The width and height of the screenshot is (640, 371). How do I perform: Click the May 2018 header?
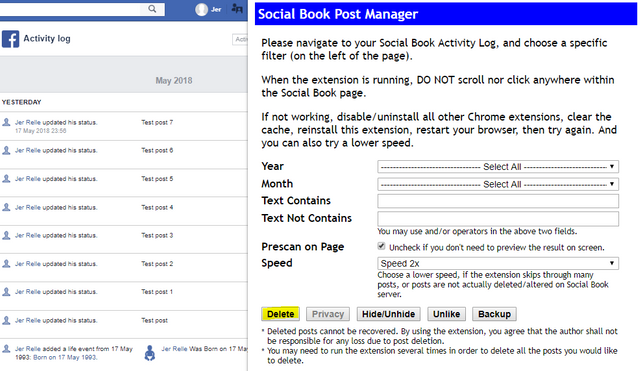tap(174, 80)
